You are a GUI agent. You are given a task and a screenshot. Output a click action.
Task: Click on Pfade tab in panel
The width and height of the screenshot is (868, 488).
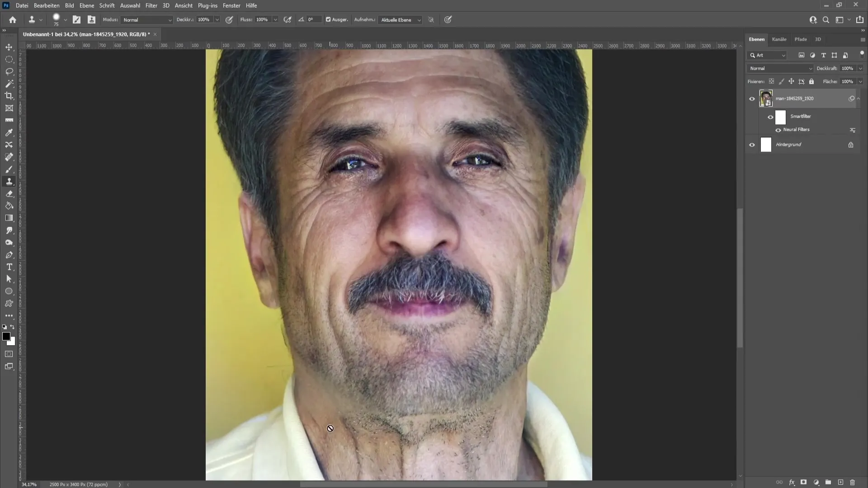(x=801, y=39)
